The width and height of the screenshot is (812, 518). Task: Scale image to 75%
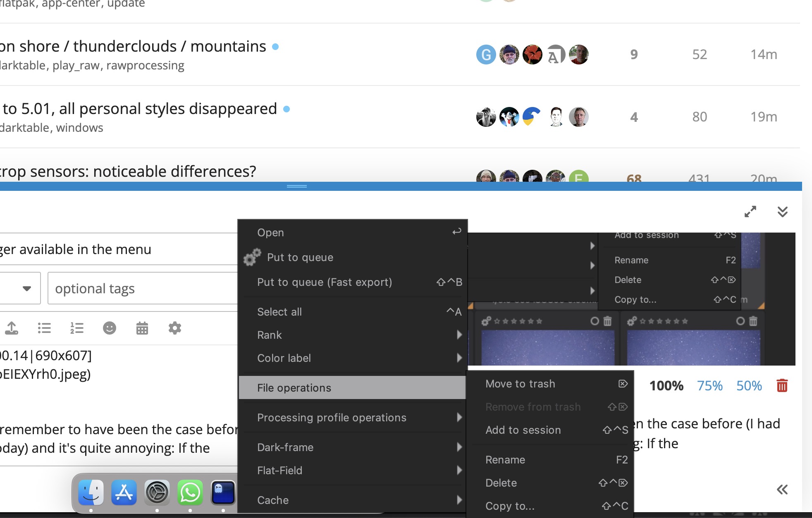[x=709, y=385]
